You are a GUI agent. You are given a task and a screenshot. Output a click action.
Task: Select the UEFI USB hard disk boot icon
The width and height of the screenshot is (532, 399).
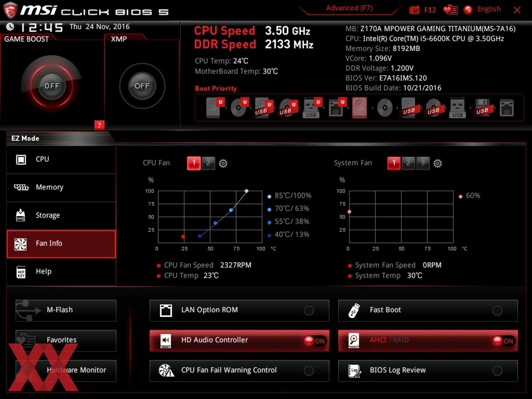point(263,108)
